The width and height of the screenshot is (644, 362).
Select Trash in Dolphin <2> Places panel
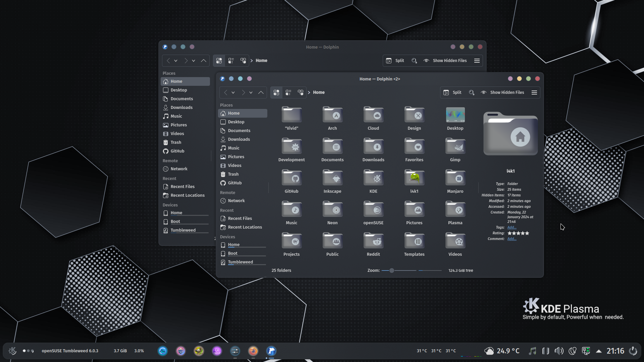tap(243, 174)
